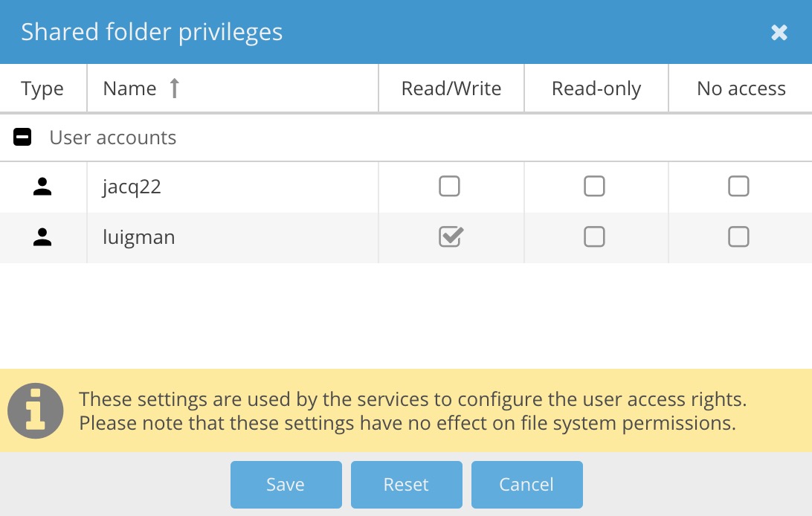
Task: Click the sort arrow next to Name
Action: click(175, 88)
